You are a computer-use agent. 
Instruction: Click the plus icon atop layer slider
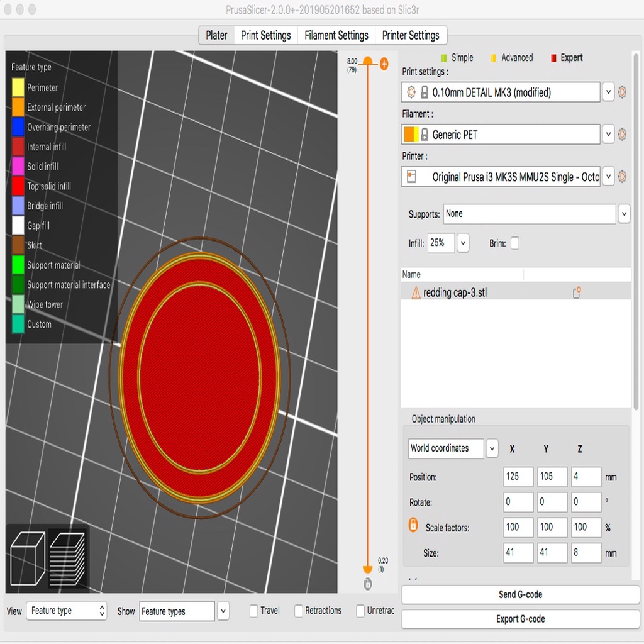[384, 64]
